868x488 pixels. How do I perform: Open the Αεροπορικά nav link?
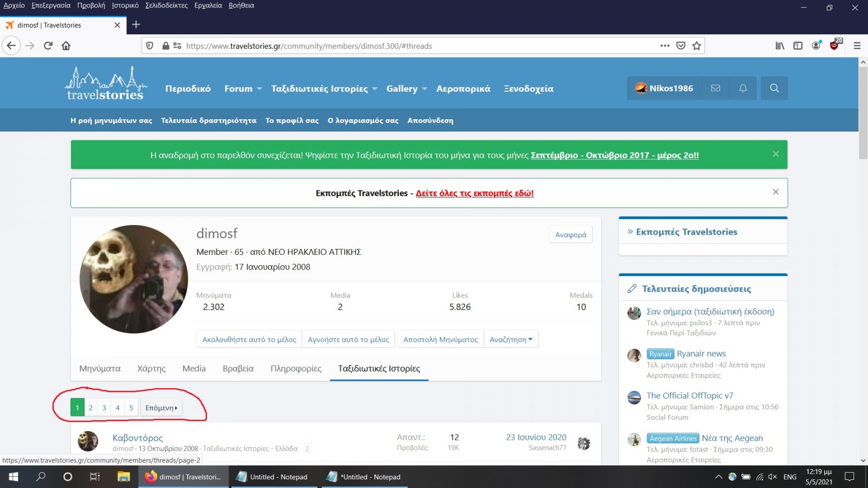click(x=463, y=88)
